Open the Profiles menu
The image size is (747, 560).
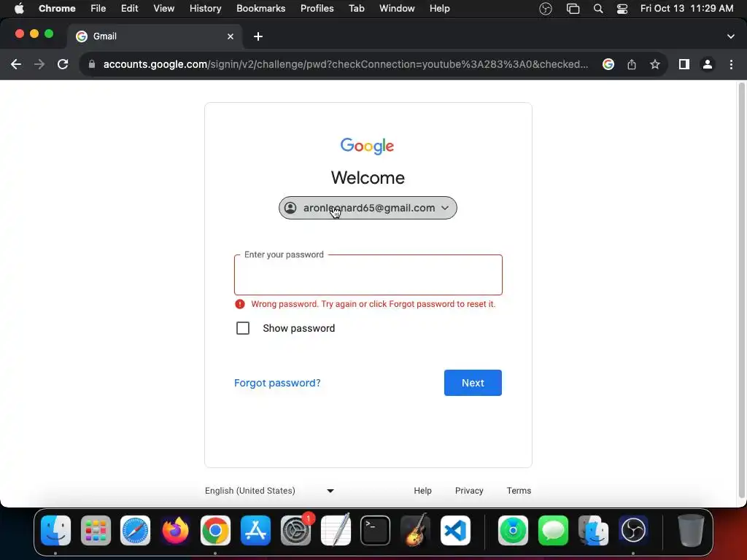[x=317, y=9]
